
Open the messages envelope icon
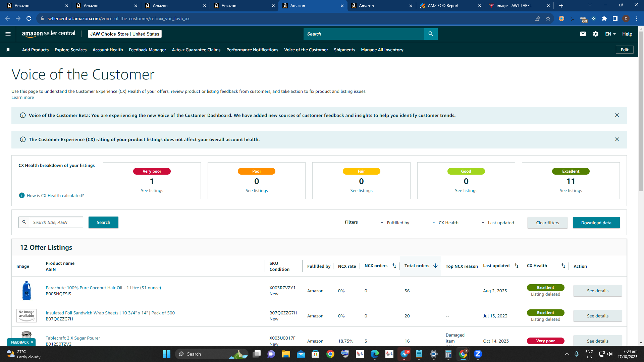(583, 34)
